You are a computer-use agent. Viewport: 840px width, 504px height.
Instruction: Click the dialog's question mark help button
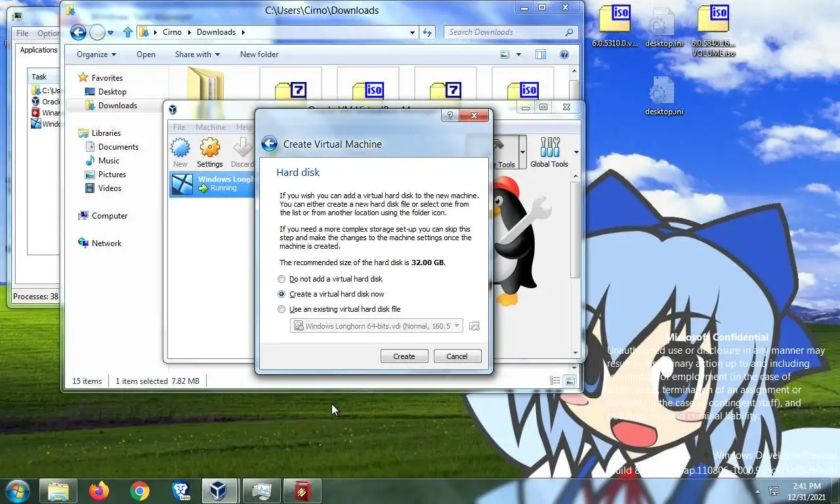click(450, 115)
